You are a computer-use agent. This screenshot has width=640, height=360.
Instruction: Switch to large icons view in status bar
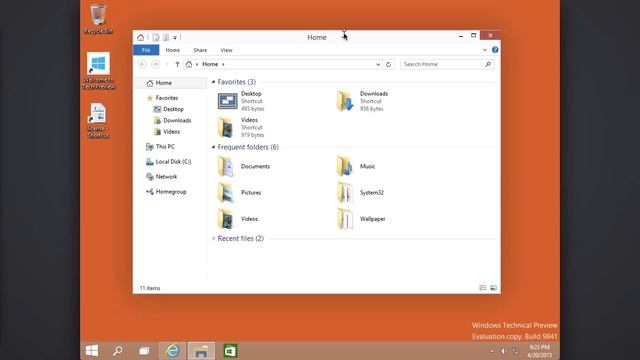[493, 288]
